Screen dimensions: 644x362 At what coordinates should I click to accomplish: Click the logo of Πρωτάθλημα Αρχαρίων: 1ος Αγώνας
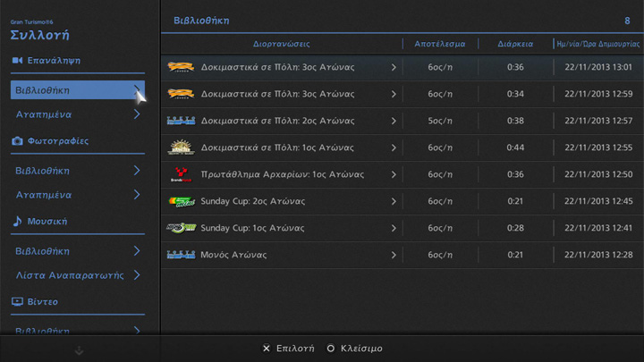click(x=181, y=174)
